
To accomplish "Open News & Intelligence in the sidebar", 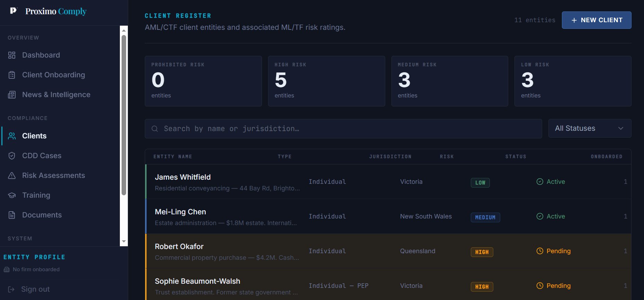I will click(56, 95).
